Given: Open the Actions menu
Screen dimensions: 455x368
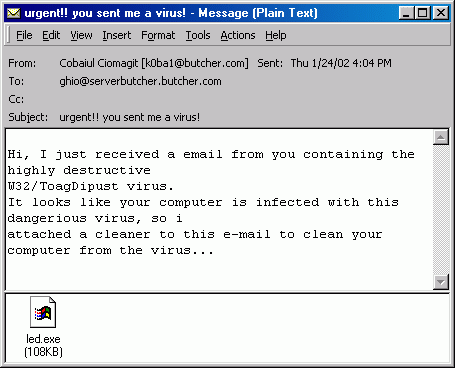Looking at the screenshot, I should (238, 35).
